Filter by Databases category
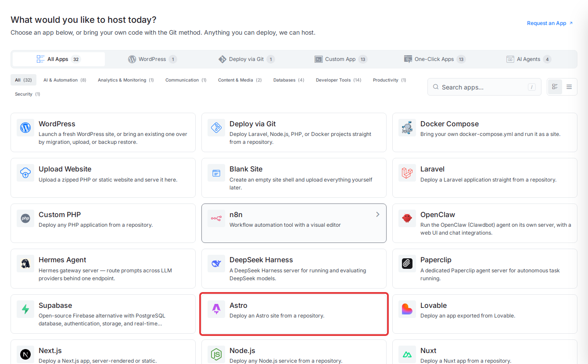 pyautogui.click(x=289, y=80)
